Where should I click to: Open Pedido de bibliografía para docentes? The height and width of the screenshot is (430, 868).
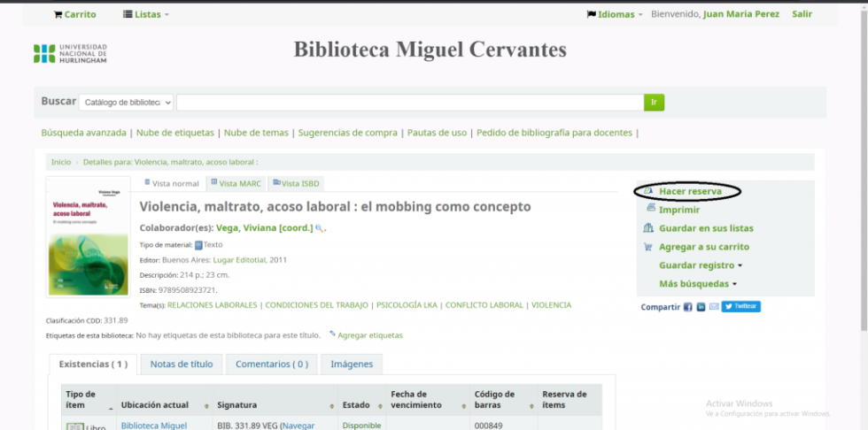554,133
